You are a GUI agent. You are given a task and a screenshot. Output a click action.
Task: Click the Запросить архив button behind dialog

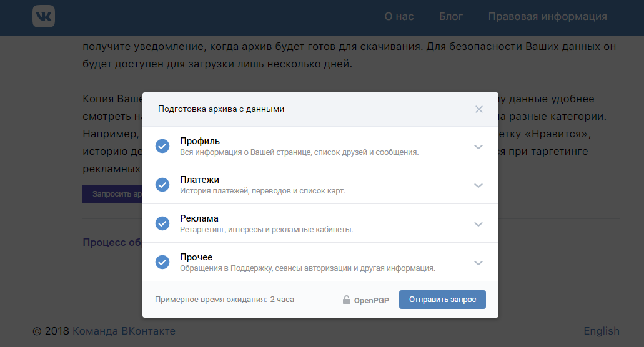[112, 194]
